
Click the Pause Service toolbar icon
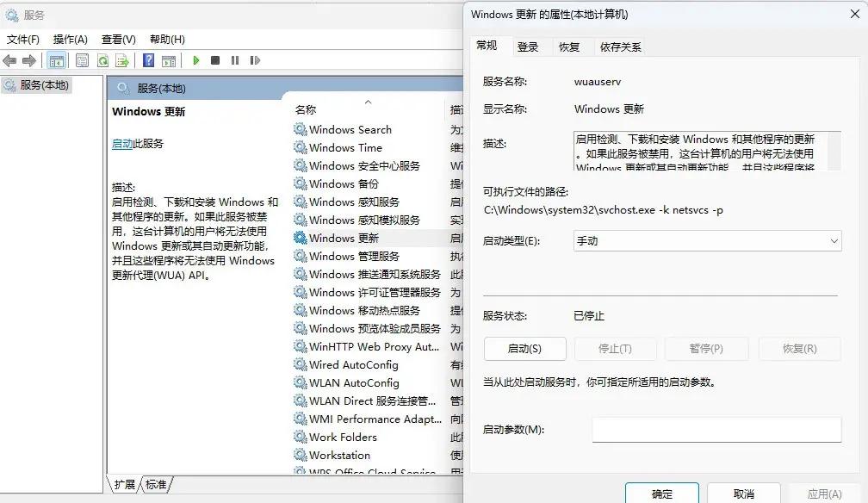235,60
